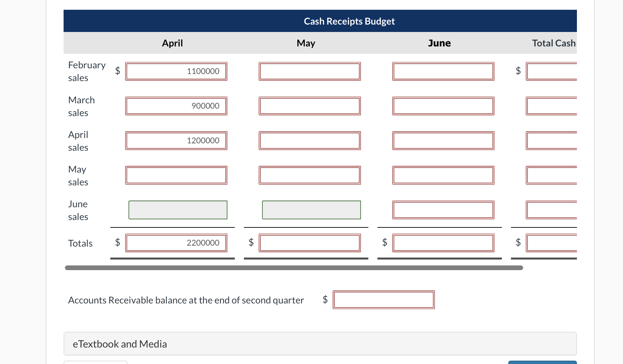Focus the March sales Total Cash field

[552, 106]
